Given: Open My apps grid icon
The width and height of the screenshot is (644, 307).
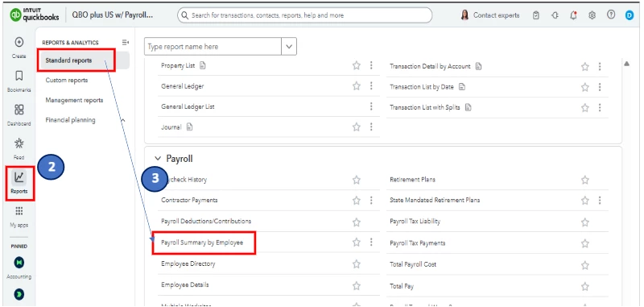Looking at the screenshot, I should (19, 211).
